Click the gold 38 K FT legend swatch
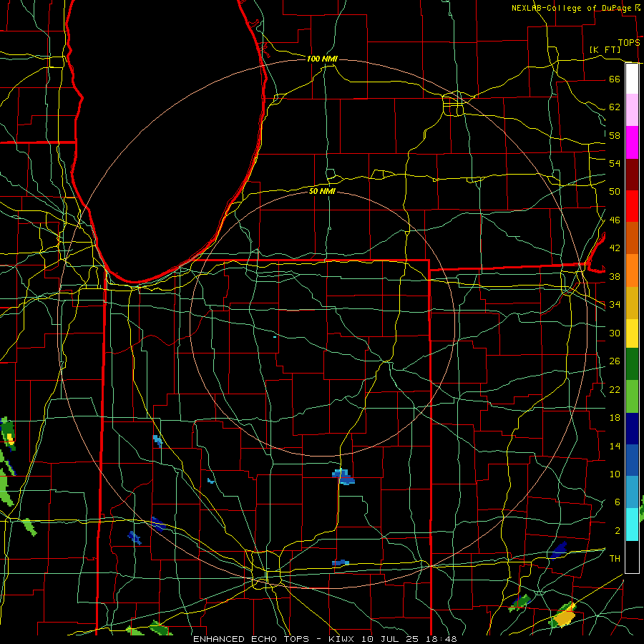The height and width of the screenshot is (644, 644). (x=632, y=303)
